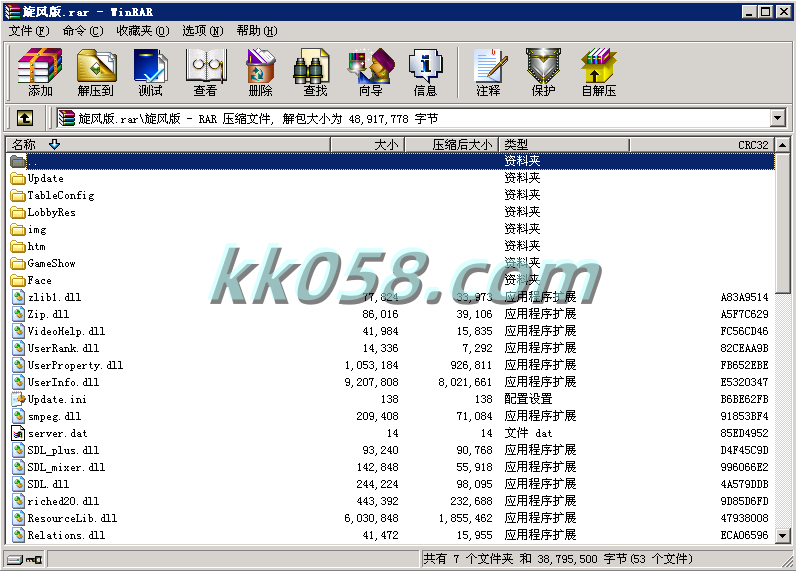The image size is (796, 571).
Task: Launch the Wizard (向导) tool
Action: [371, 73]
